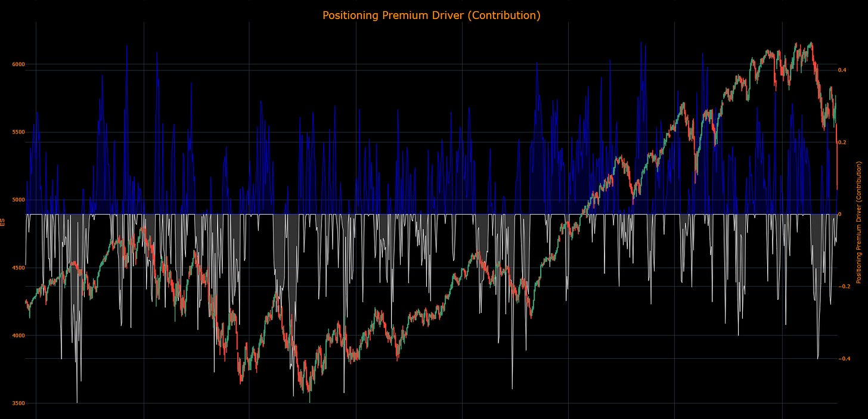
Task: Select the 3500 tick on left axis
Action: 18,404
